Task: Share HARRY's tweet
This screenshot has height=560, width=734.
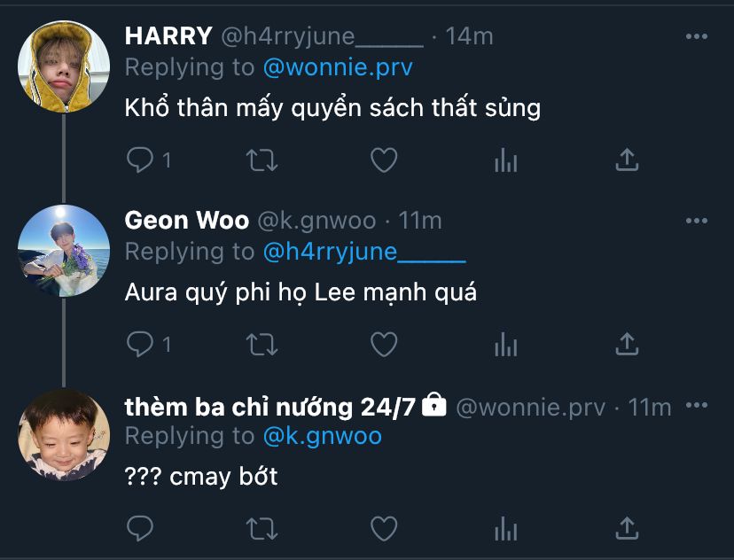Action: (627, 160)
